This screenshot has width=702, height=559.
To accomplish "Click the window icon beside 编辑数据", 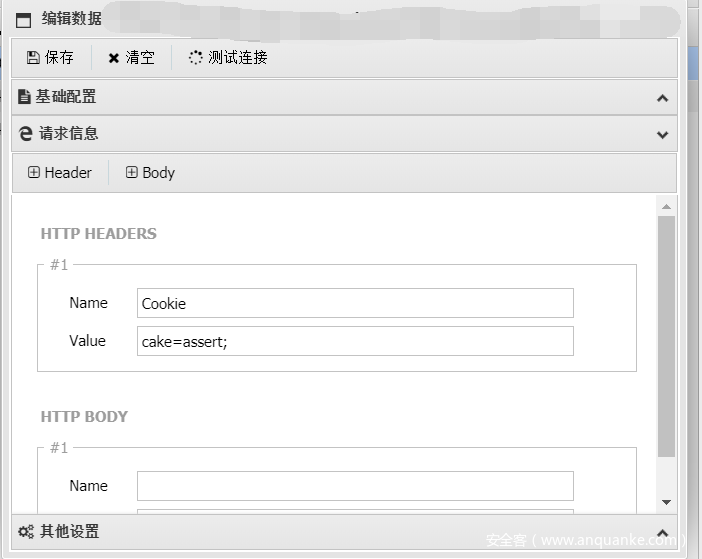I will 23,20.
